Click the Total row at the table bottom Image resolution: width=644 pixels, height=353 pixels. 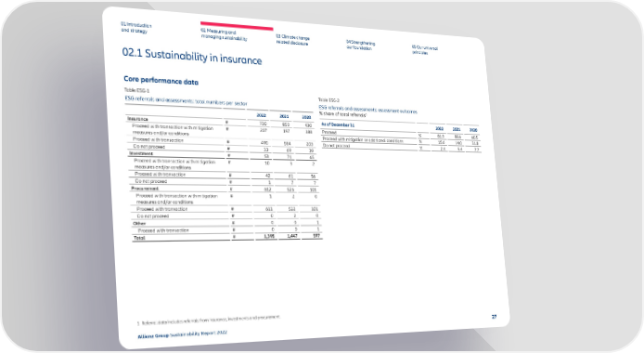point(226,237)
